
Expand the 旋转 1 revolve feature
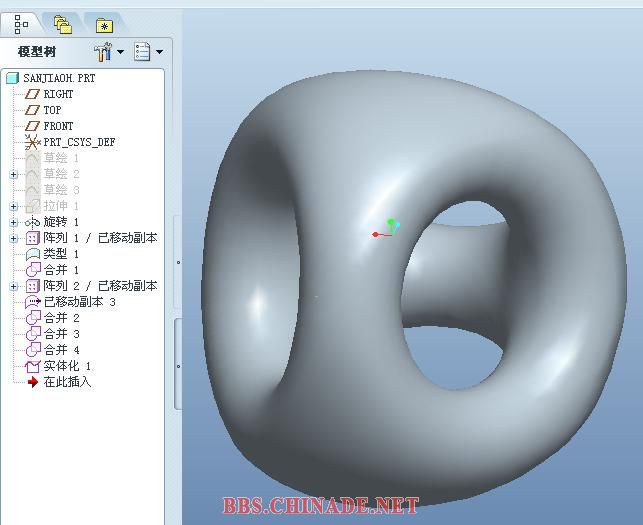[14, 222]
